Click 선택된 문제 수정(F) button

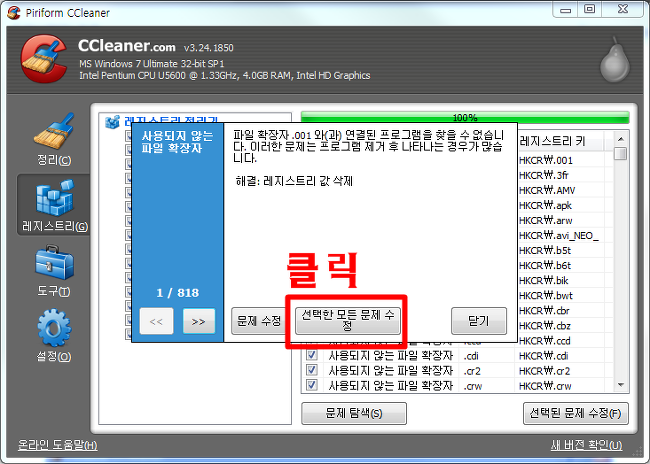tap(575, 413)
